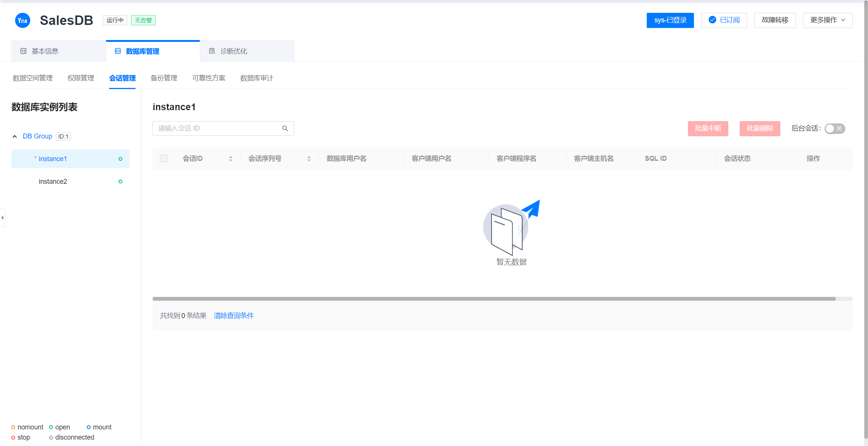Collapse left sidebar with arrow handle
Viewport: 868px width, 446px height.
(x=2, y=218)
